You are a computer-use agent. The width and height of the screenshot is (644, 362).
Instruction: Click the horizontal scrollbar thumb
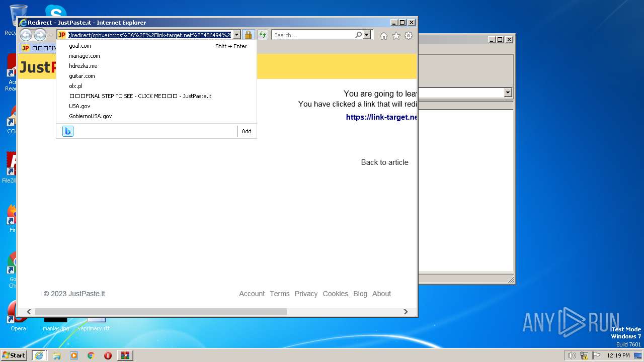click(x=160, y=312)
